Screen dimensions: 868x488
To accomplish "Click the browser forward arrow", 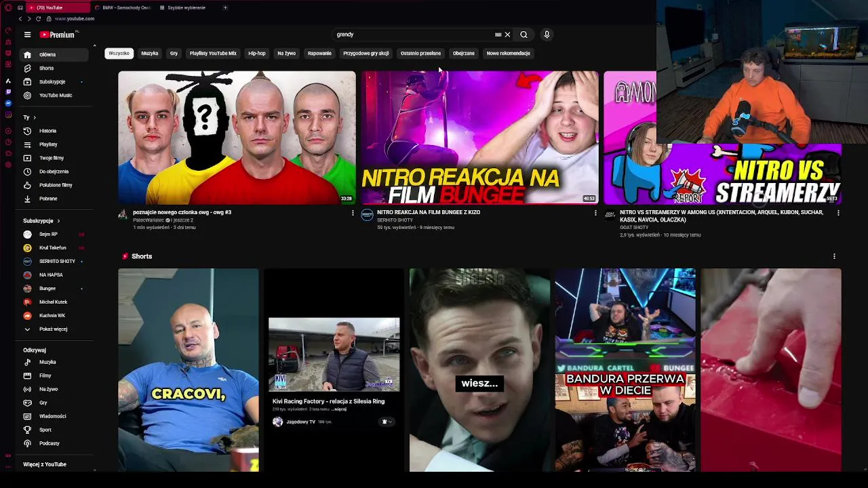I will (x=28, y=18).
